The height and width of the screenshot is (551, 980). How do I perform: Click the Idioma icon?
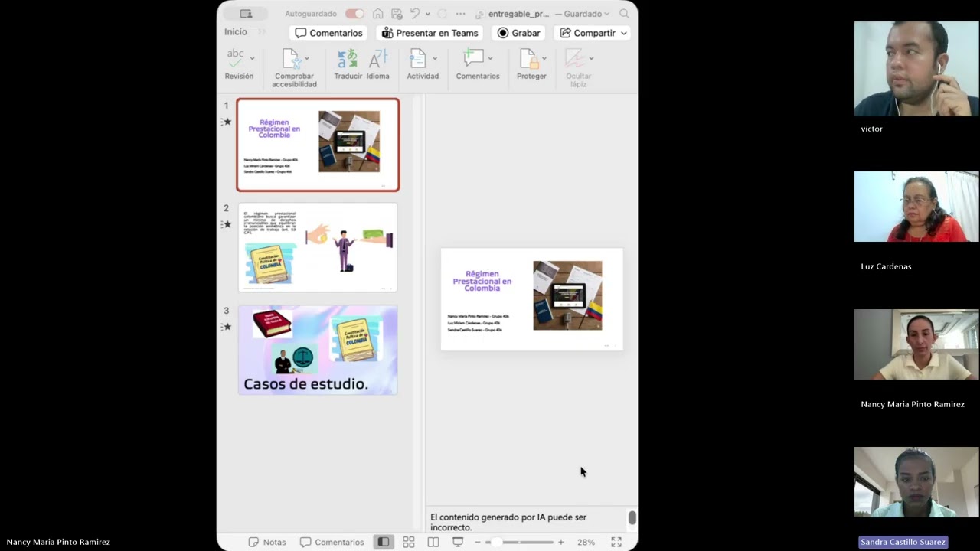pyautogui.click(x=378, y=58)
